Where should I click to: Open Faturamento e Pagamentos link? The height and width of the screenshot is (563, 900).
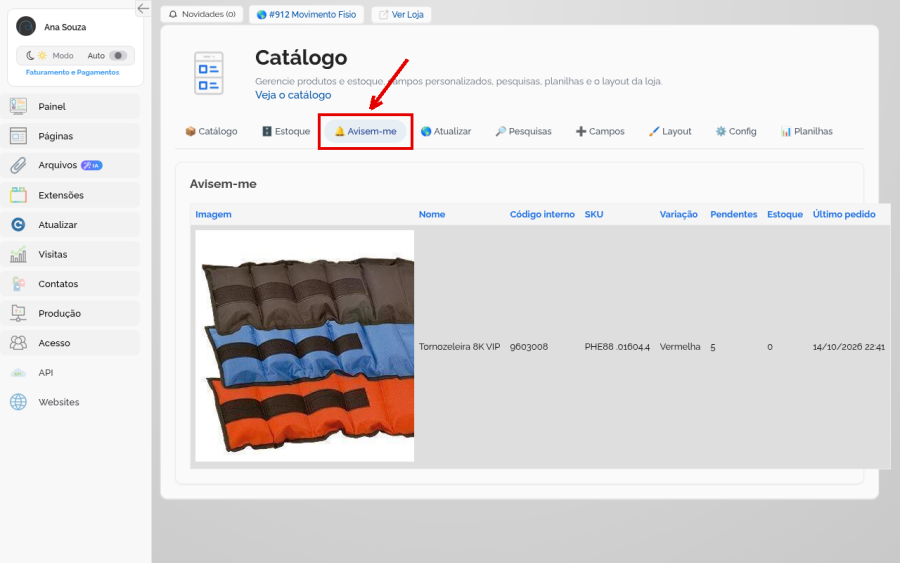[x=72, y=72]
